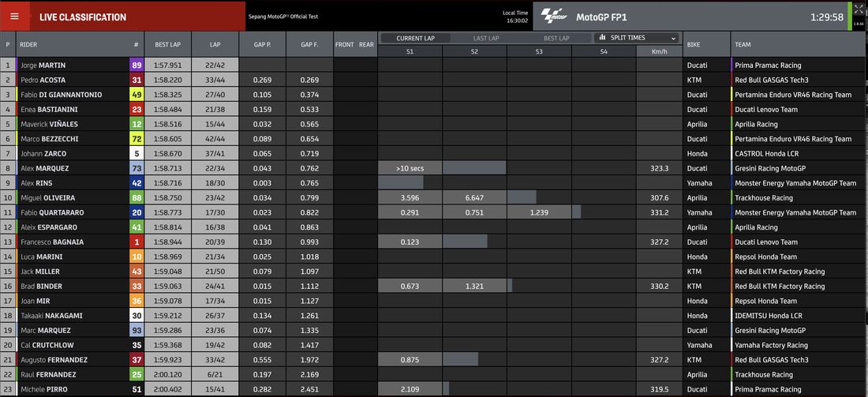Click the Live Classification header title
Viewport: 868px width, 397px height.
tap(83, 17)
